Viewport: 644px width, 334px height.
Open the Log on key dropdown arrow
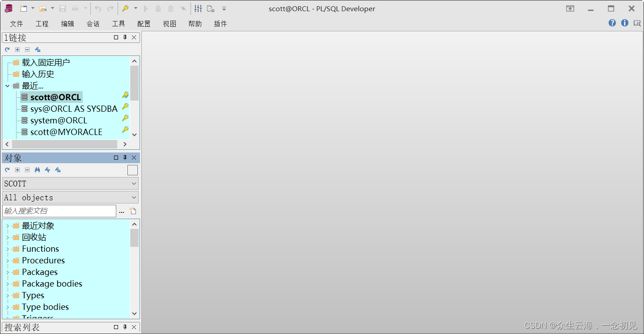(136, 8)
